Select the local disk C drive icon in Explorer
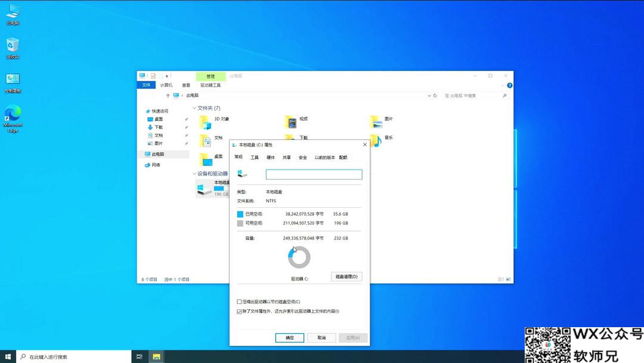644x363 pixels. coord(204,189)
